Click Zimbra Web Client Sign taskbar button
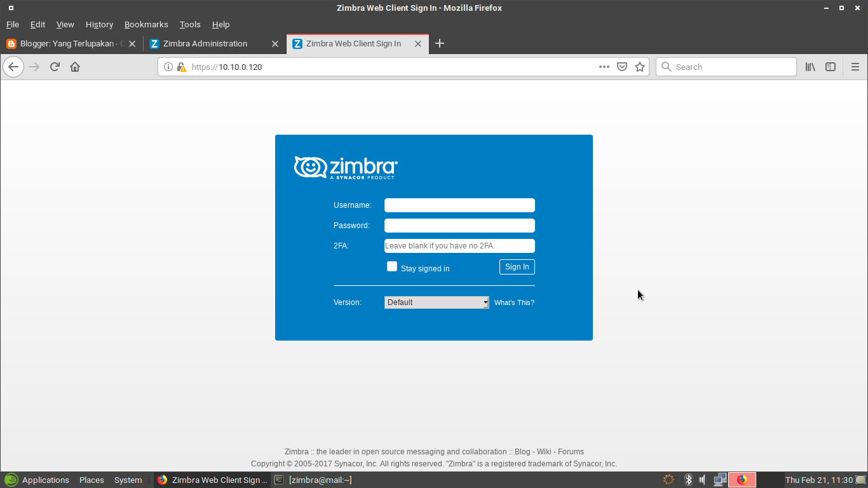 click(212, 480)
